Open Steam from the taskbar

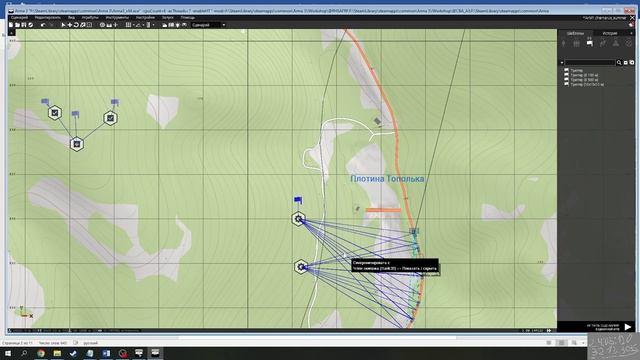(73, 353)
